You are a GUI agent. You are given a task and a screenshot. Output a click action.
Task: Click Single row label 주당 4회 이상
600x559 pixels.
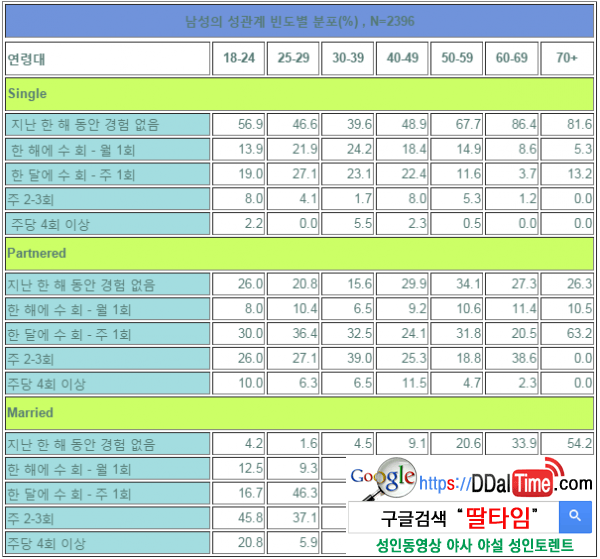pyautogui.click(x=108, y=223)
